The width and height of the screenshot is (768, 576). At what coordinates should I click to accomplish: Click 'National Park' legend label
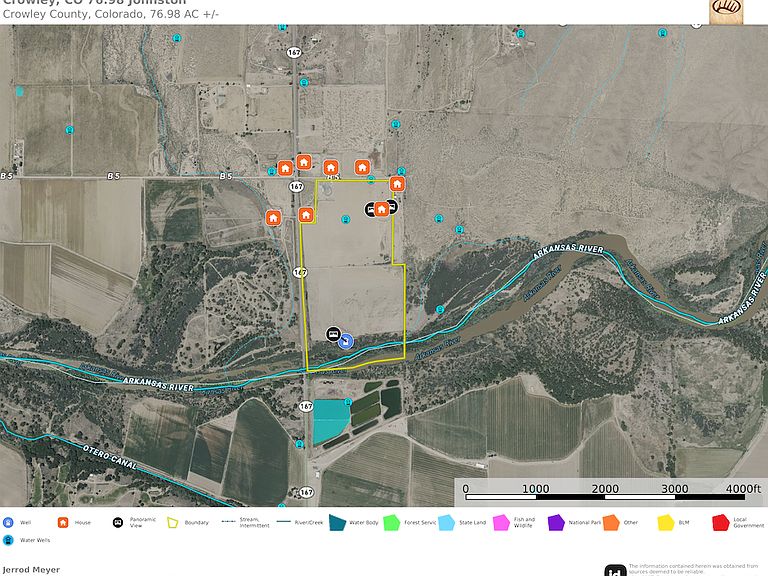585,523
